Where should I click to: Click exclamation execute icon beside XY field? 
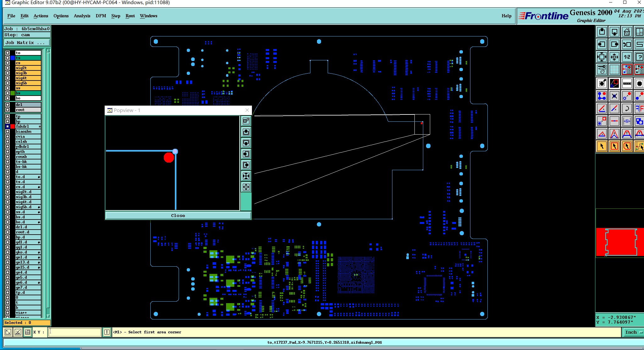click(107, 332)
